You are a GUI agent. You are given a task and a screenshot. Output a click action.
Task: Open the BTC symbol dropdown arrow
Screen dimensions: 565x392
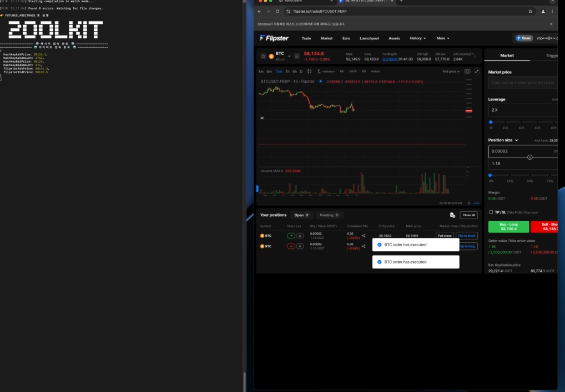click(289, 56)
